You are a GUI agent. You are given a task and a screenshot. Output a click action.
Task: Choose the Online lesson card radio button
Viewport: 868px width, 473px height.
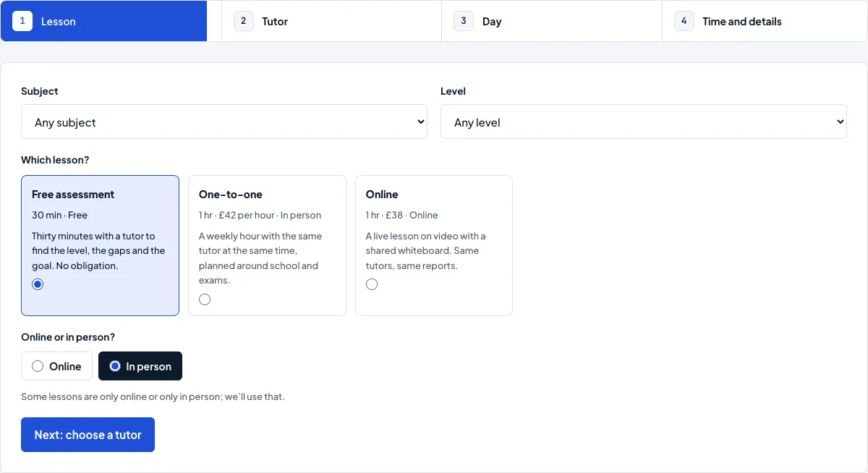[x=372, y=284]
